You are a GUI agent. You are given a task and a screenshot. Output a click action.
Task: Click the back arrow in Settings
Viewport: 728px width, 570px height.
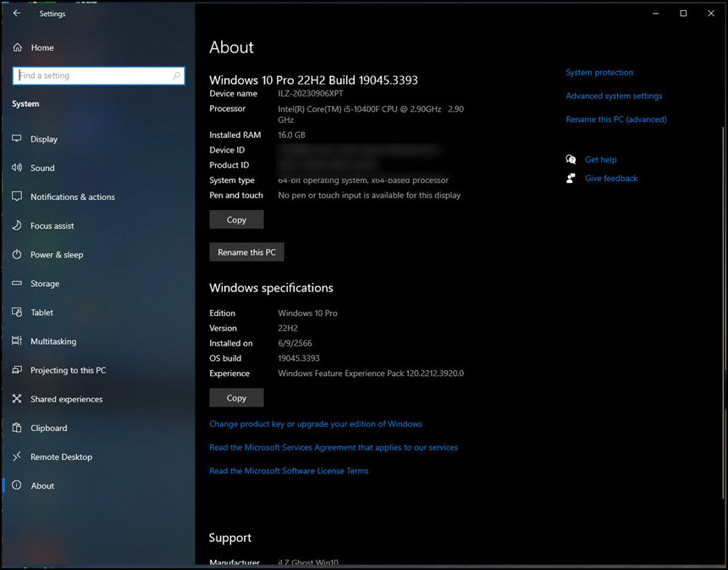point(17,13)
